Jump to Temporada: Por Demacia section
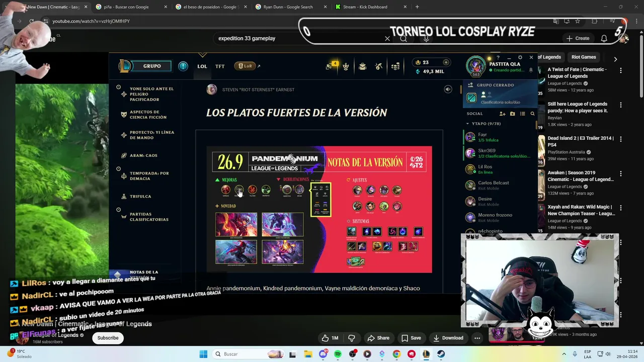This screenshot has height=362, width=644. pyautogui.click(x=149, y=176)
